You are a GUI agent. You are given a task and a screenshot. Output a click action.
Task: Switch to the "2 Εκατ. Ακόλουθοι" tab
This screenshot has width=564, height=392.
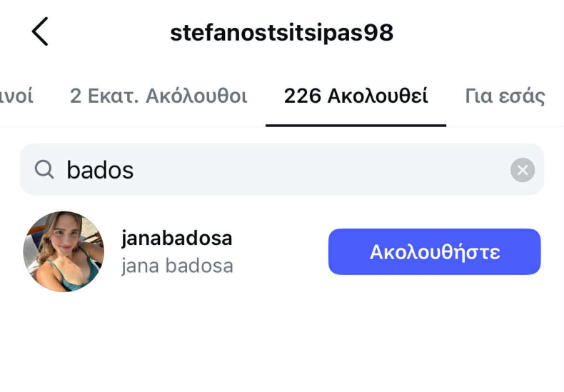158,96
